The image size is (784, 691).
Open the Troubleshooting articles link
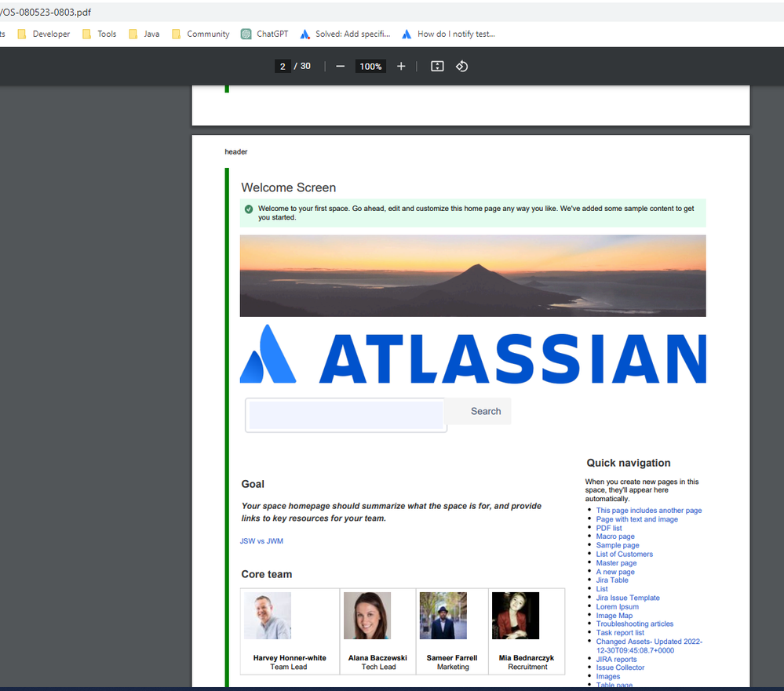635,624
